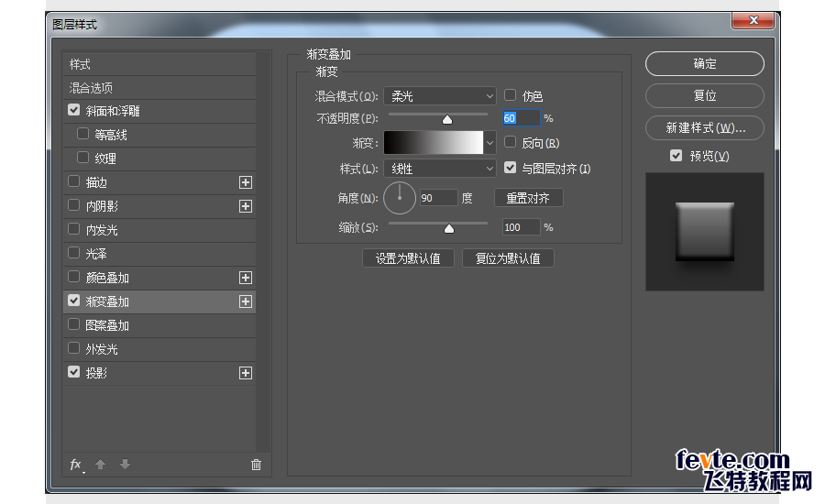The image size is (825, 504).
Task: Enable the 仿色 dither checkbox
Action: 510,95
